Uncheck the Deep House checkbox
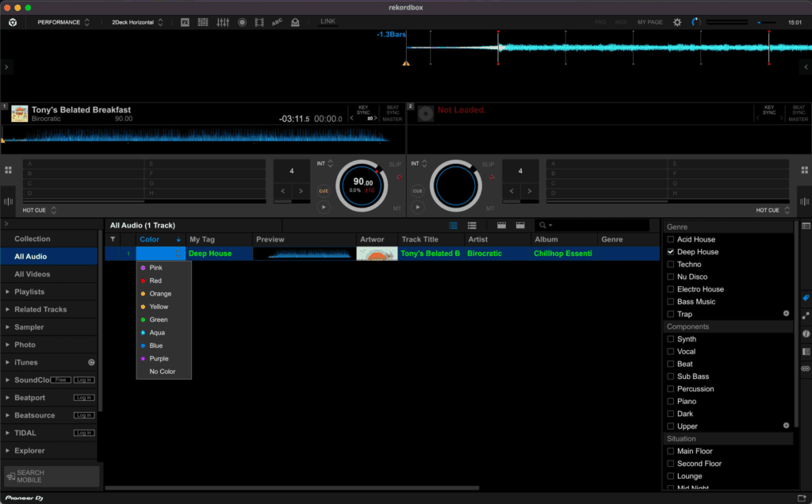The width and height of the screenshot is (812, 504). (x=671, y=252)
